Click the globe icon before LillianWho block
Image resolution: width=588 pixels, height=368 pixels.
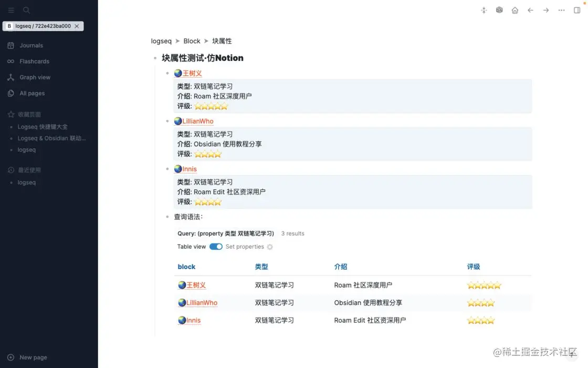pos(178,121)
